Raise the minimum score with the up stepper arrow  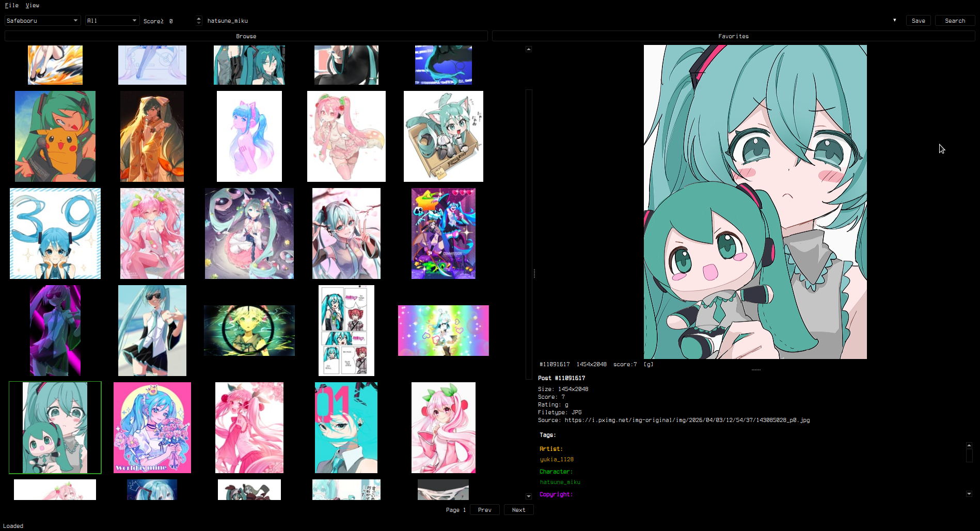point(198,18)
